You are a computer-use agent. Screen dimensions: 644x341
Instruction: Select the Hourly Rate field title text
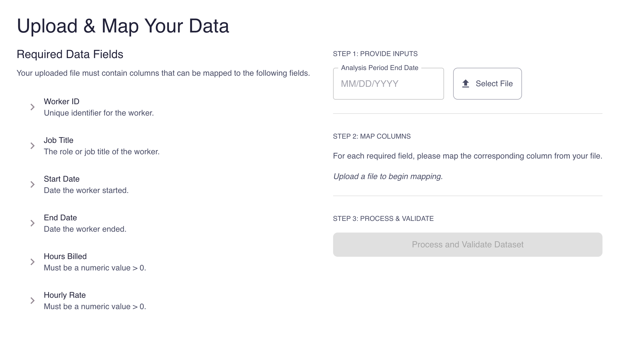coord(65,295)
